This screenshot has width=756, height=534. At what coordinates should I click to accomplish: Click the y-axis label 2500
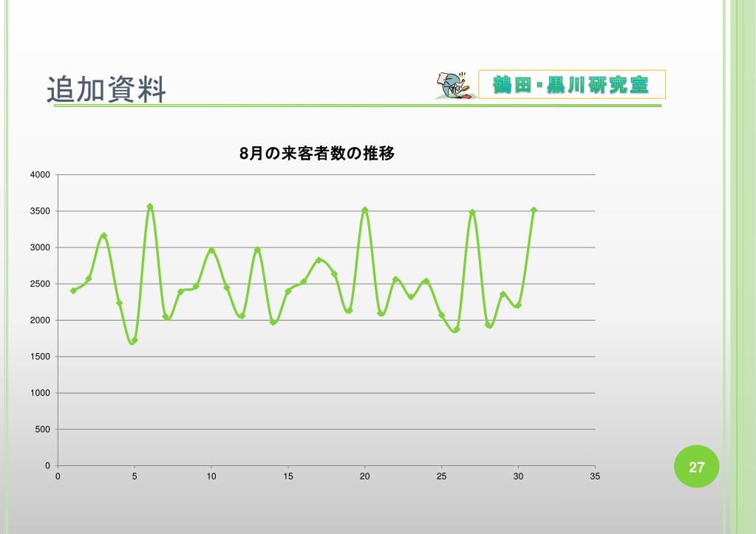[40, 284]
